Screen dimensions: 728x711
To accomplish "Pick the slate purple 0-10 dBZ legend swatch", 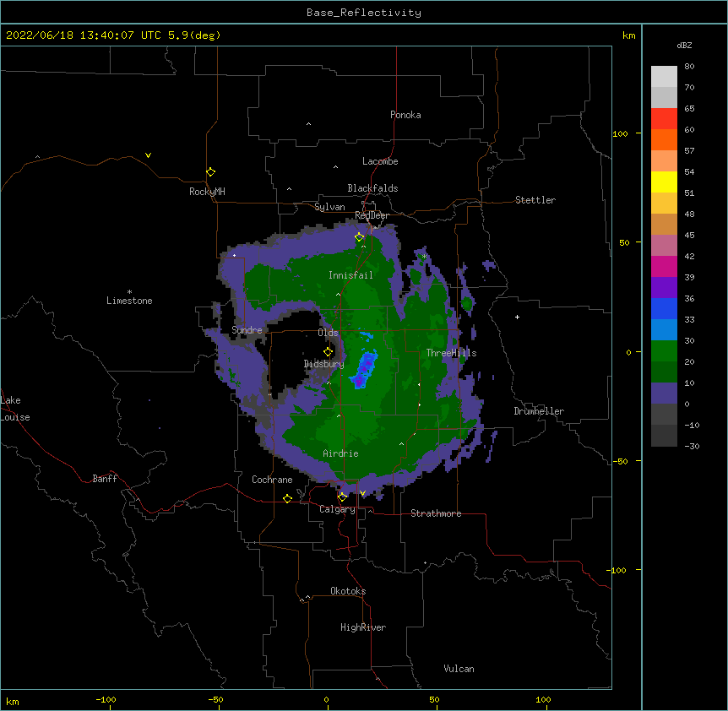I will tap(664, 393).
